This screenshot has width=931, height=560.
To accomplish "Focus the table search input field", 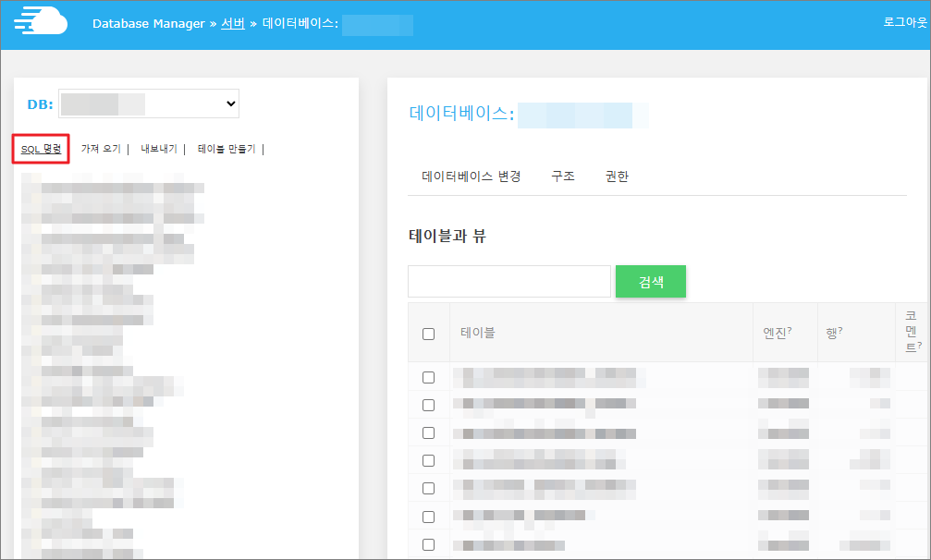I will point(508,282).
